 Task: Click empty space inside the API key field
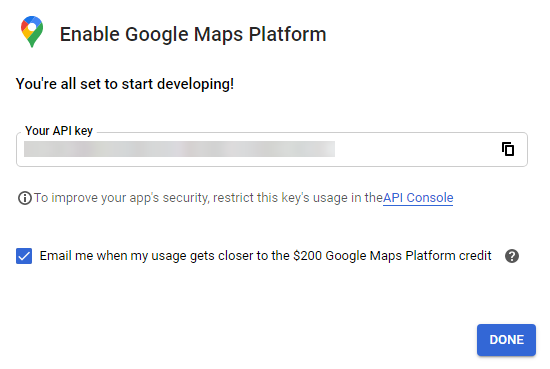tap(417, 149)
